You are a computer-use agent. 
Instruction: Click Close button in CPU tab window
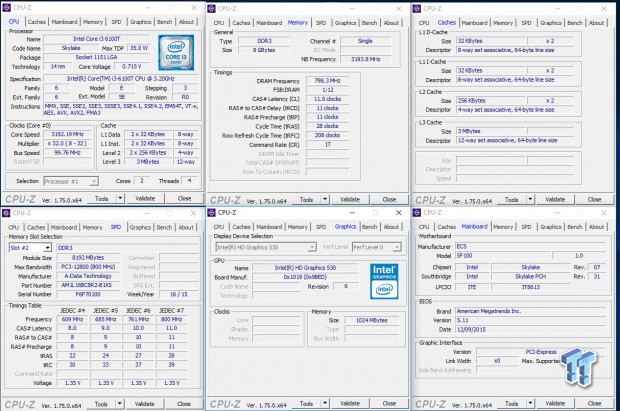(x=184, y=198)
